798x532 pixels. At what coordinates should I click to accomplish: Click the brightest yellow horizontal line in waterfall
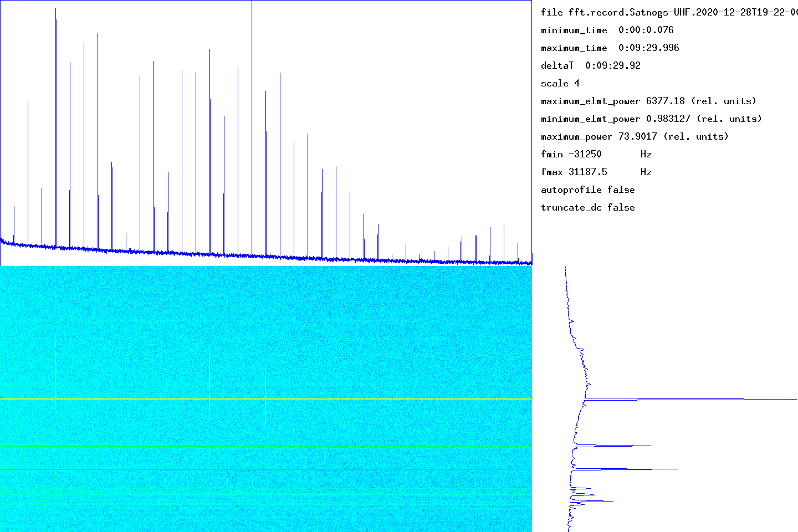[266, 399]
